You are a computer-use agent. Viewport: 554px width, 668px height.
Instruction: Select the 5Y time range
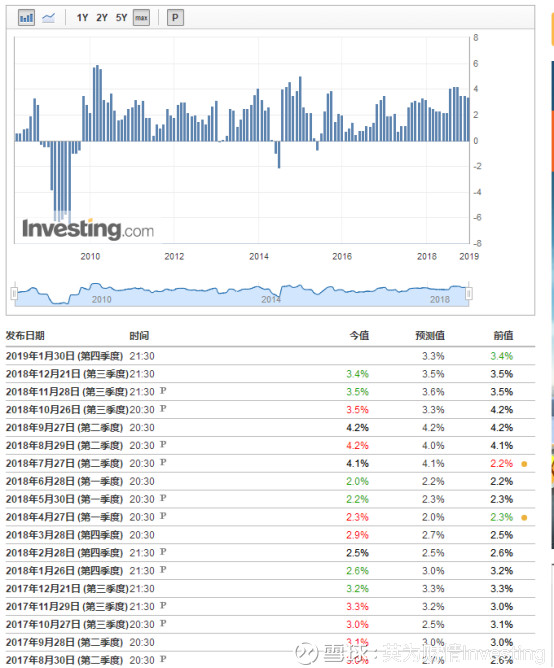(121, 18)
